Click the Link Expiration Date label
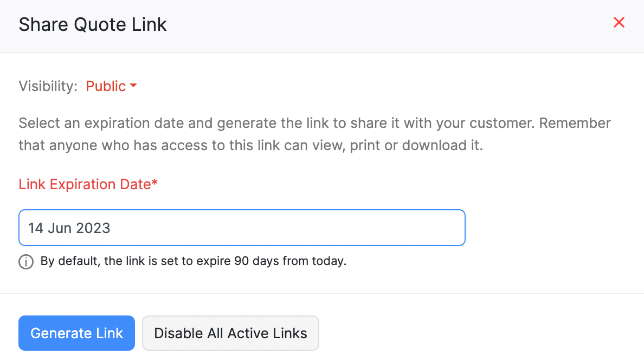 coord(85,184)
